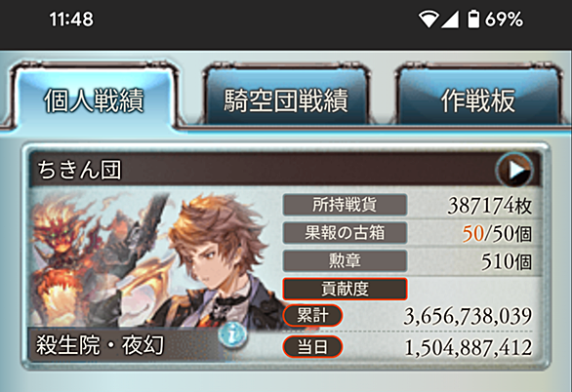Tap the 貢献度 header button

tap(345, 289)
